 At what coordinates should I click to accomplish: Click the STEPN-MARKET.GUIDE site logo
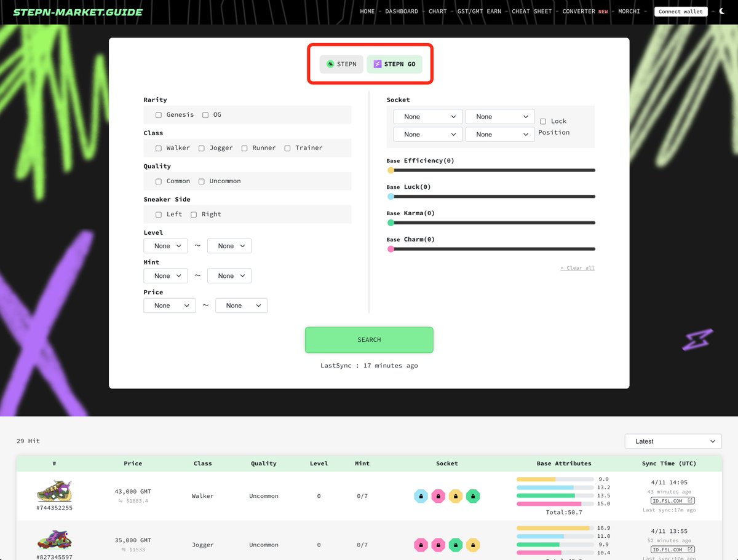[x=77, y=12]
